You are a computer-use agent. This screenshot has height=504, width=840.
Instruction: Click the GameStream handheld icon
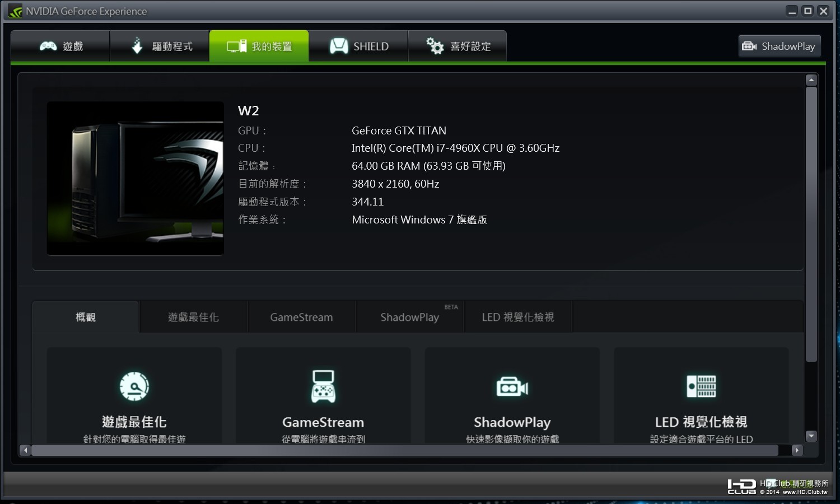pos(323,386)
